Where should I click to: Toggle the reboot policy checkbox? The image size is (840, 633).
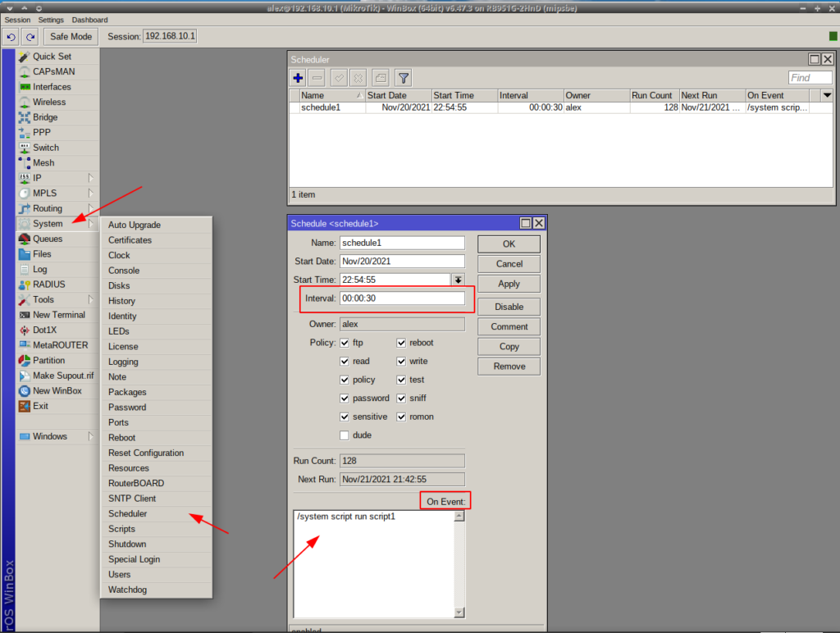402,343
